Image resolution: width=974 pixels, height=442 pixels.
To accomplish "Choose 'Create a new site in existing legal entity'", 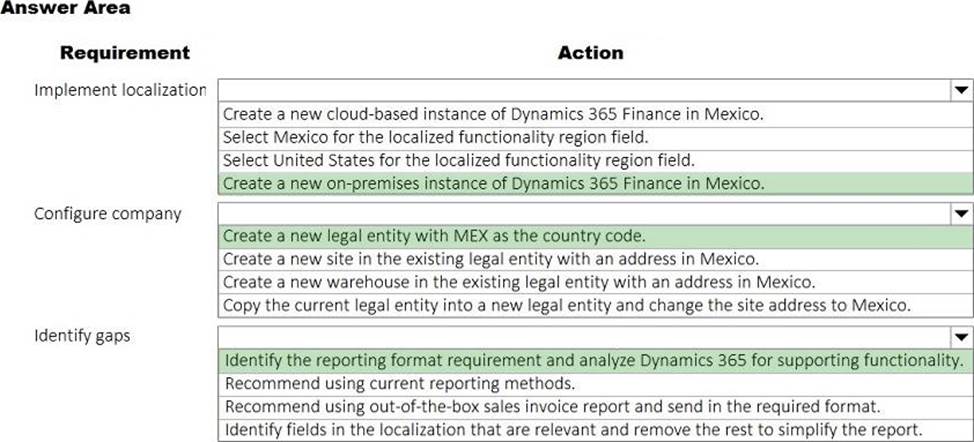I will click(483, 259).
